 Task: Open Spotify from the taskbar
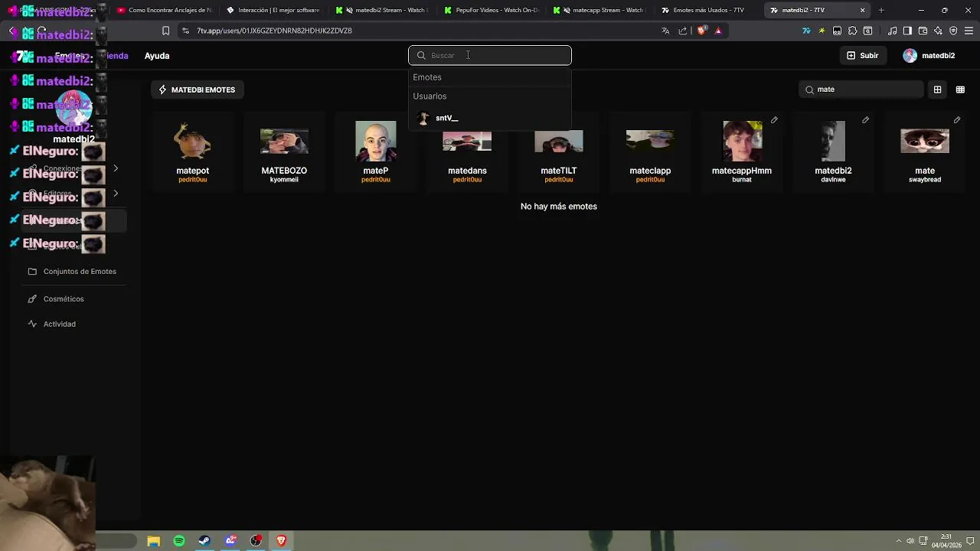point(179,541)
